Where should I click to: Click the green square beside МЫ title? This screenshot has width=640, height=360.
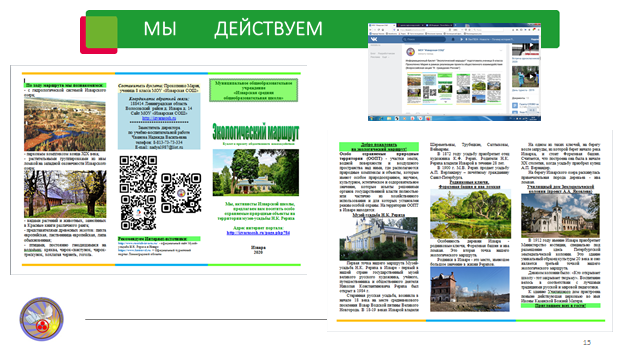[x=102, y=32]
